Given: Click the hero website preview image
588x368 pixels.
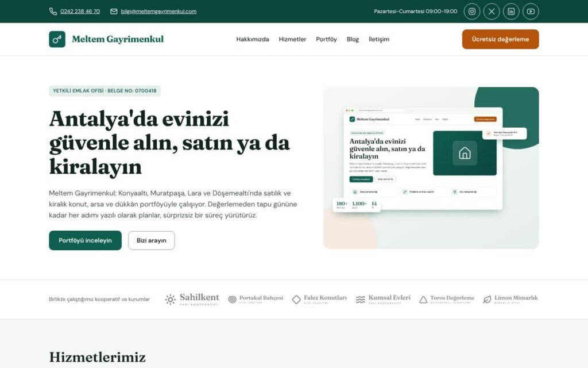Looking at the screenshot, I should click(x=431, y=168).
